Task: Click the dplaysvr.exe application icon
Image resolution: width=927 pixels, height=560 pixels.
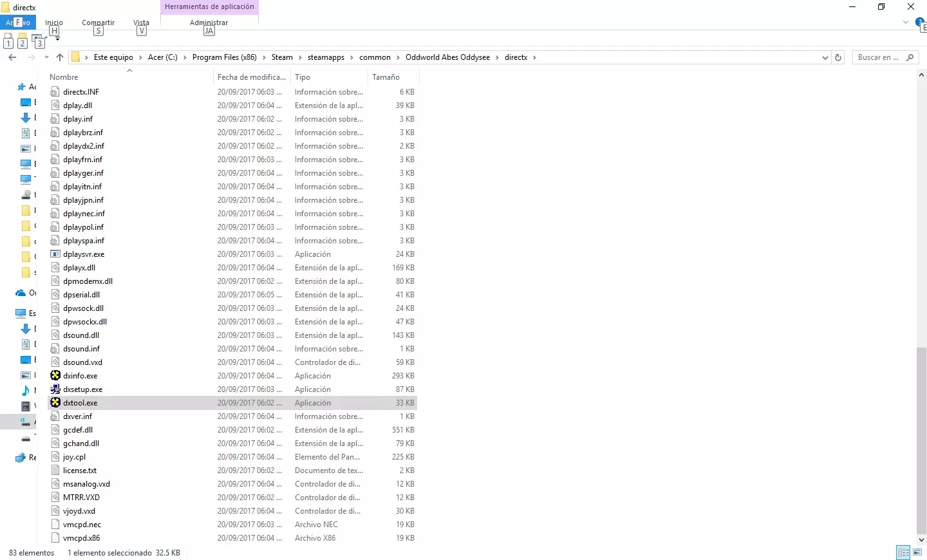Action: [55, 254]
